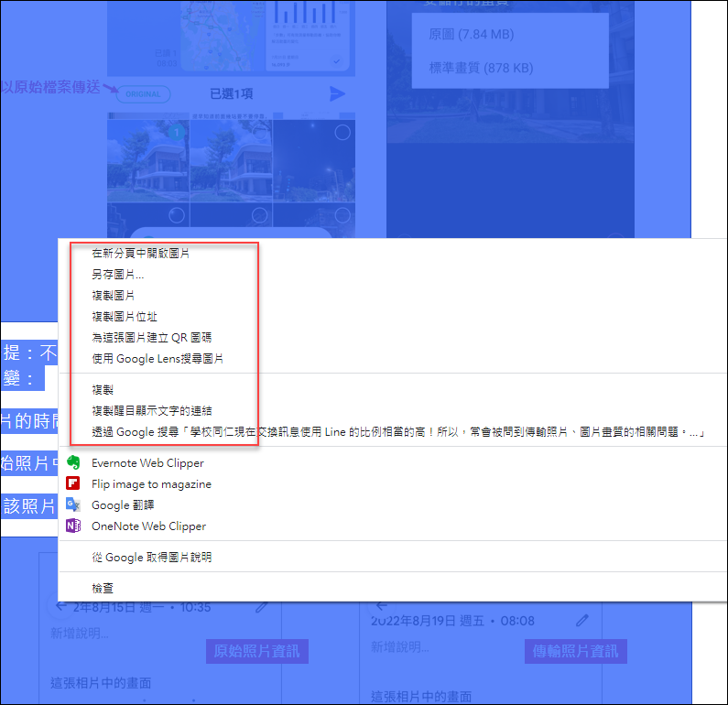Create QR code via 為這張圖片建立 QR 圖碼
This screenshot has height=705, width=728.
pyautogui.click(x=151, y=338)
